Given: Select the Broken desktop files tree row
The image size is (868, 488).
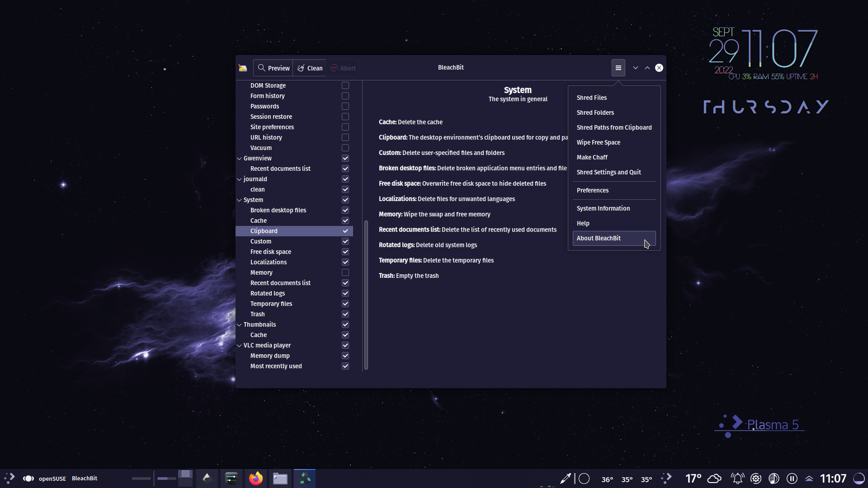Looking at the screenshot, I should [294, 210].
